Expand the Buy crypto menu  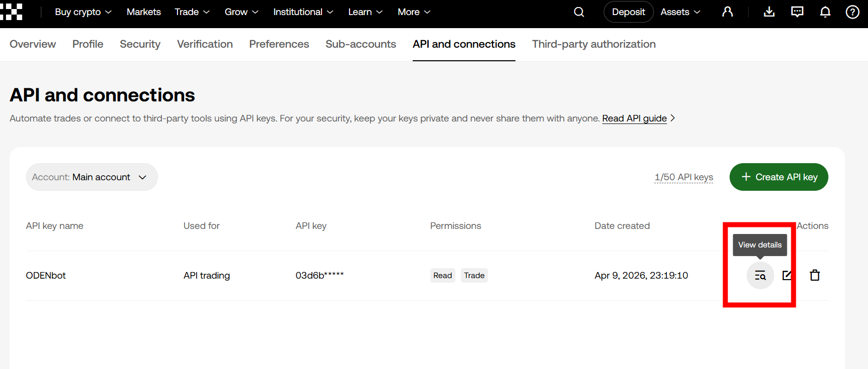[x=83, y=12]
